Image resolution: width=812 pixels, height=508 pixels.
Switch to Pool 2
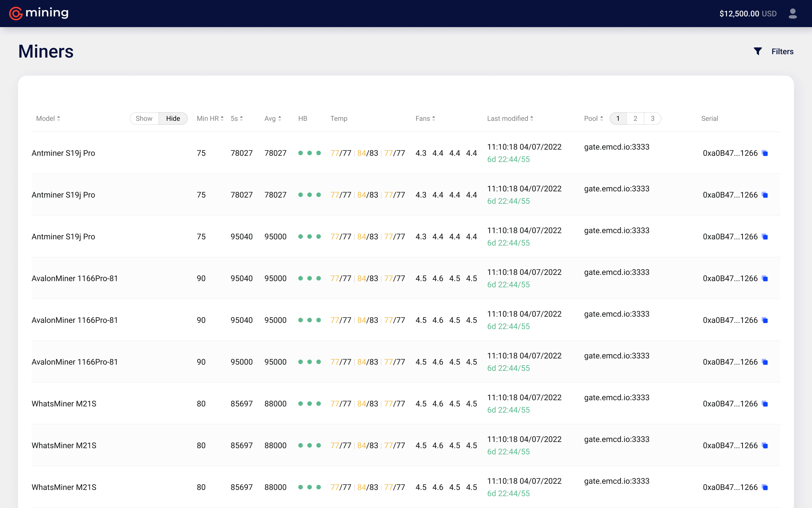[x=635, y=119]
